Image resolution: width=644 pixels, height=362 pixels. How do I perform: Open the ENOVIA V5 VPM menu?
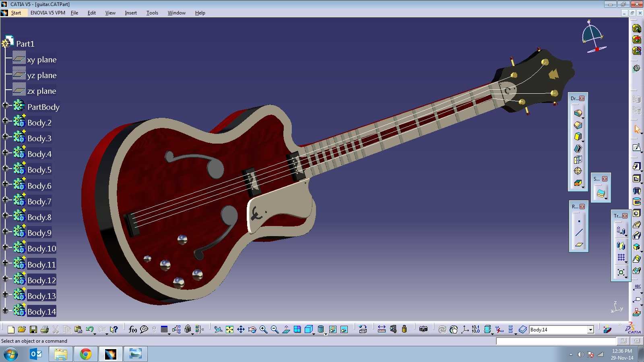pyautogui.click(x=47, y=13)
